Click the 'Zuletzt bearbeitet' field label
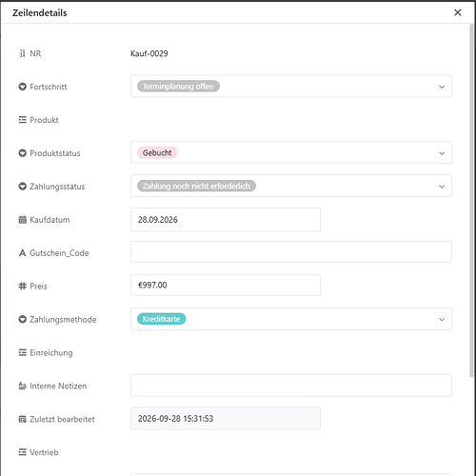The image size is (476, 476). point(62,419)
